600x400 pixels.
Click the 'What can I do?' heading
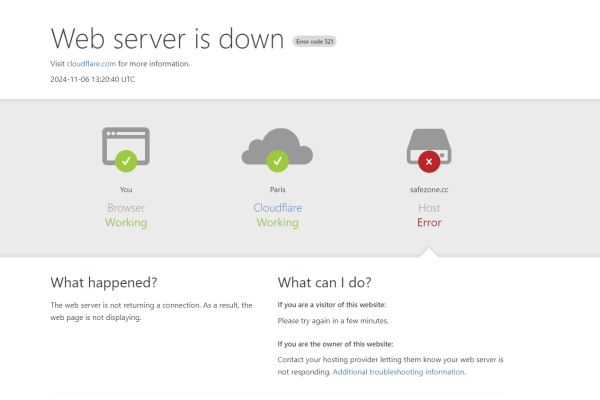[x=324, y=282]
